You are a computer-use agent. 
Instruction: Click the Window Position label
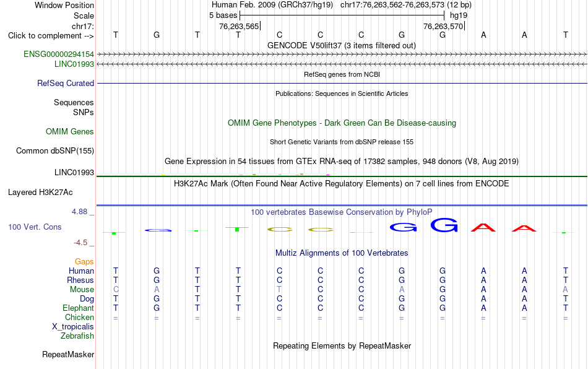pos(64,5)
